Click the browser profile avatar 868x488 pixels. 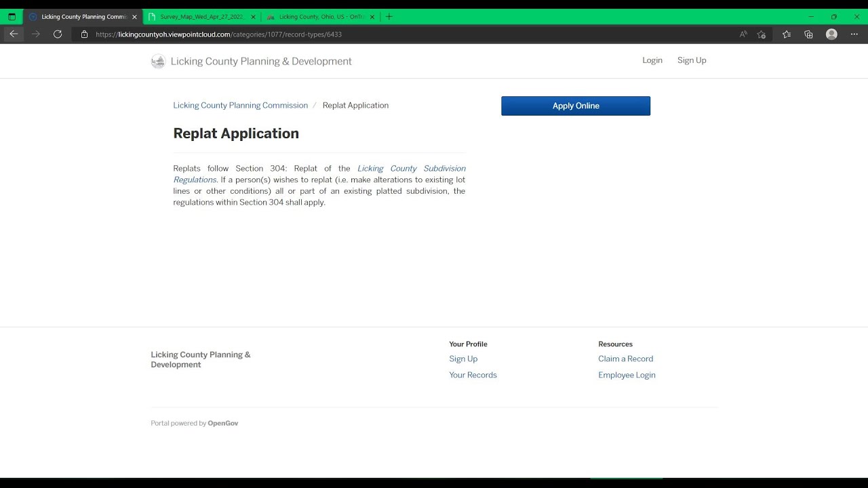(831, 34)
